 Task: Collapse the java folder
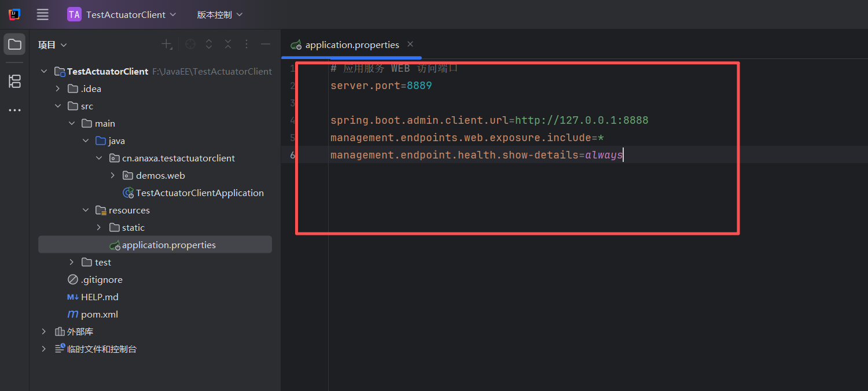(86, 141)
